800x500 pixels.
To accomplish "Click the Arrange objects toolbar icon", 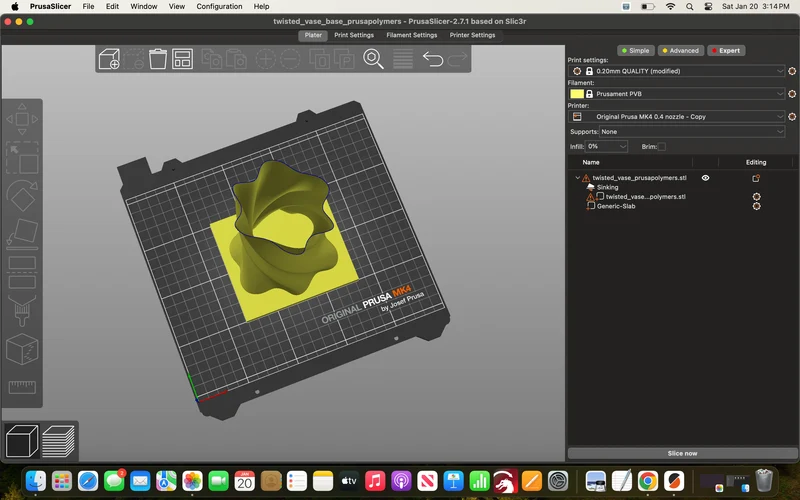I will tap(182, 59).
